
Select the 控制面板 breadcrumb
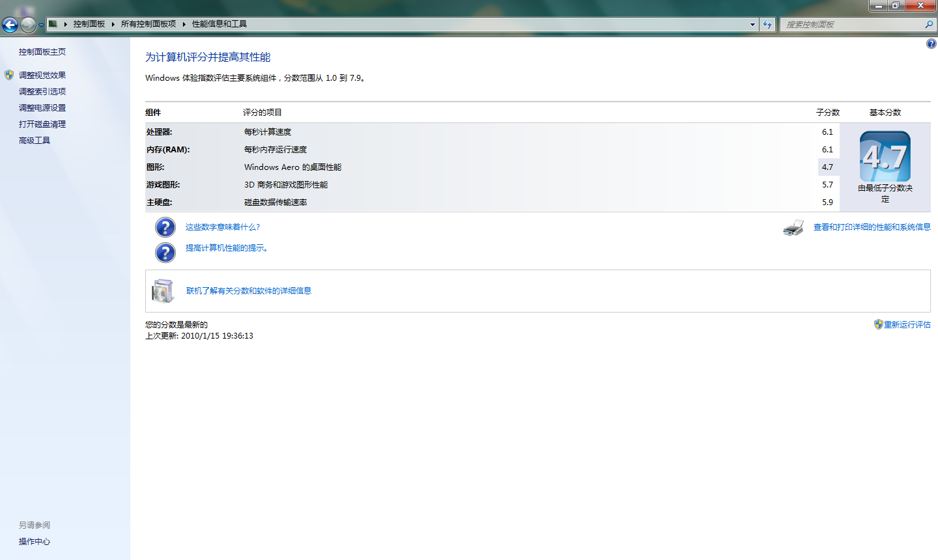point(89,24)
